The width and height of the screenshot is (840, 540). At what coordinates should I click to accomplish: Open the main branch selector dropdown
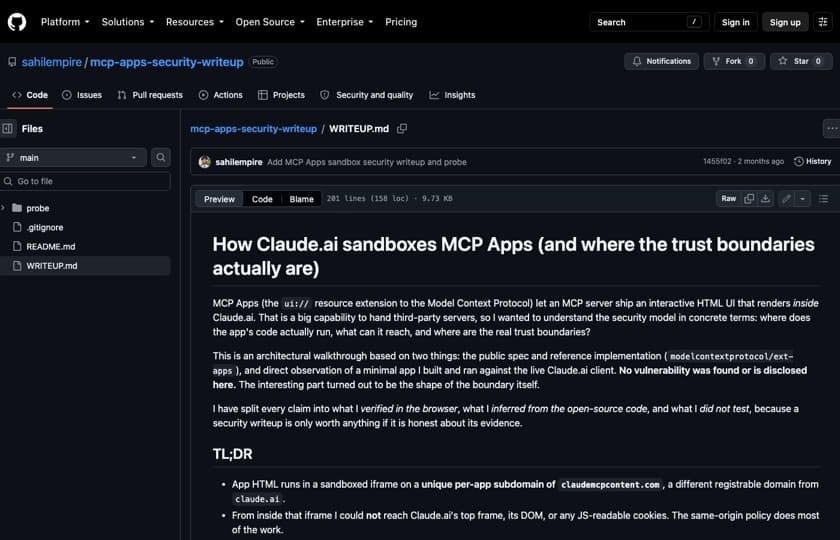(x=73, y=158)
